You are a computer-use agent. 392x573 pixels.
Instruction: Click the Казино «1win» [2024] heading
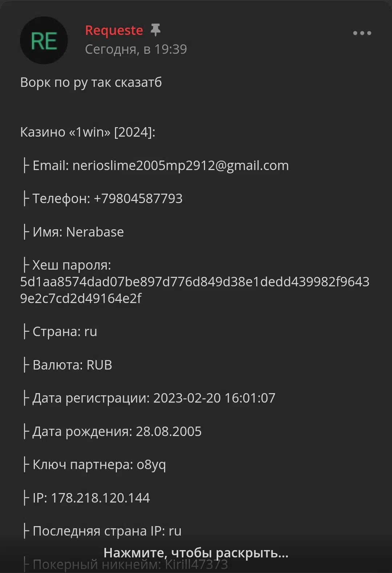coord(87,132)
